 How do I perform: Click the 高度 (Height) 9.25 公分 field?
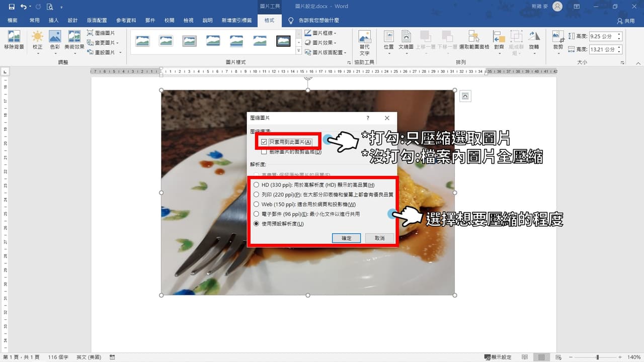tap(606, 36)
